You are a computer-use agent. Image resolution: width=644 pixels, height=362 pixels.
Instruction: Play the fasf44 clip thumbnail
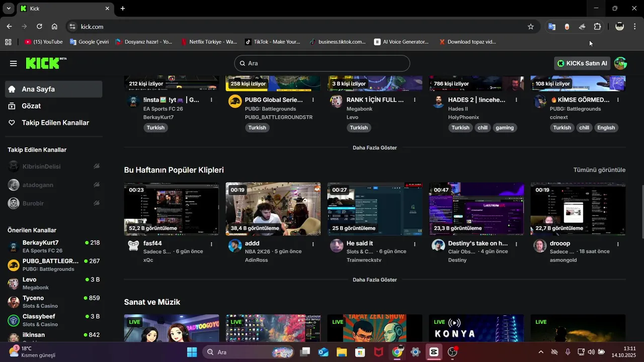(172, 209)
